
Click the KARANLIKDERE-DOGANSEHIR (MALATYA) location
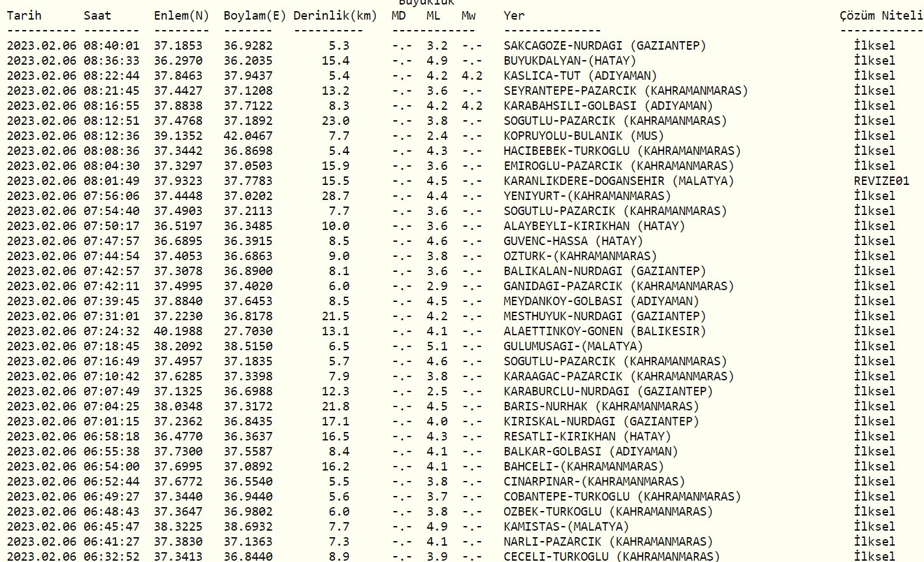[x=618, y=181]
